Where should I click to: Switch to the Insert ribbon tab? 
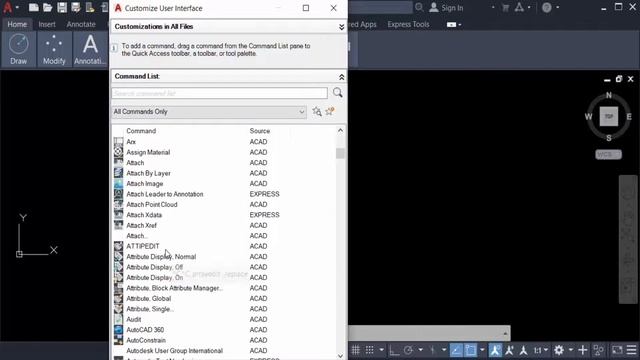pos(47,24)
